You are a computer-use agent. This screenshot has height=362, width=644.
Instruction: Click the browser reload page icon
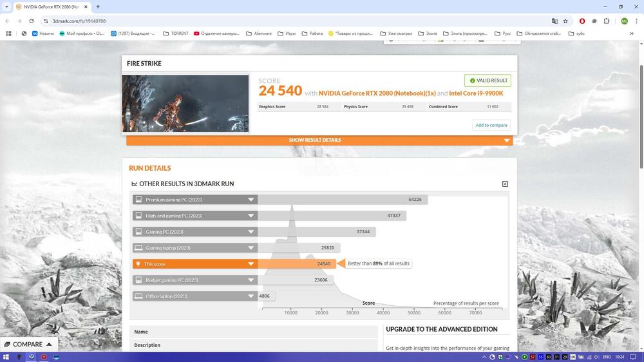click(31, 21)
